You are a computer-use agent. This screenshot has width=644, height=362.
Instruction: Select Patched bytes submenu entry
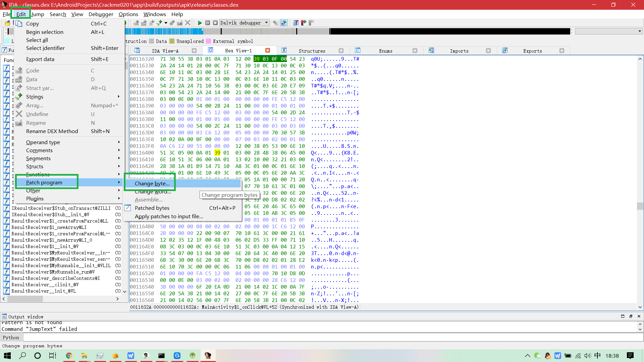tap(182, 208)
